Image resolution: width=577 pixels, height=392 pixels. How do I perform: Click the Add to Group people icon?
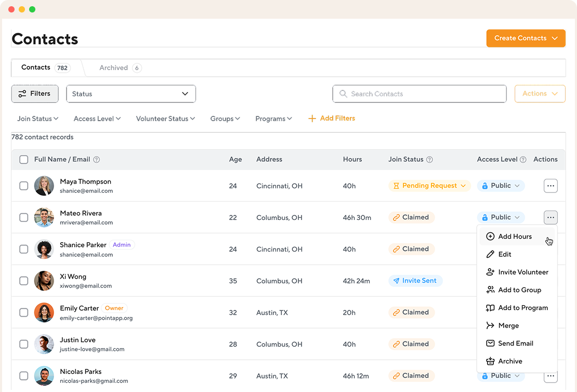[490, 290]
